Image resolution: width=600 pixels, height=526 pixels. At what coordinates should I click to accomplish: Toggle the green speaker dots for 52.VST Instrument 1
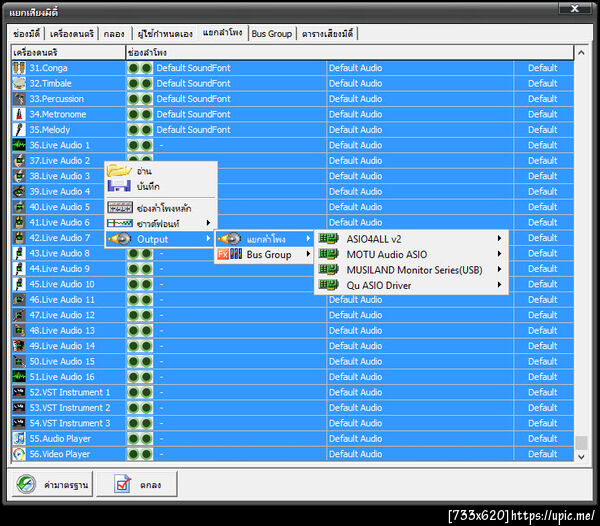[x=140, y=392]
